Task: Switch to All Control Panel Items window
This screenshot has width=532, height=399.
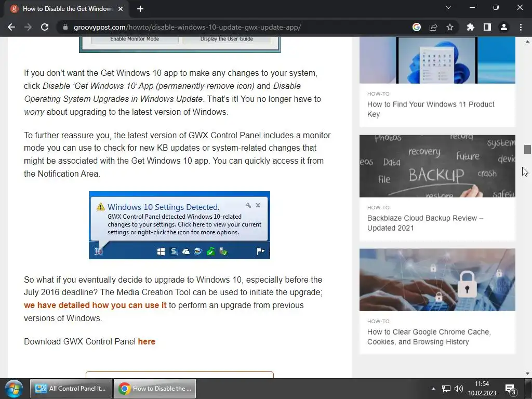Action: click(x=71, y=389)
